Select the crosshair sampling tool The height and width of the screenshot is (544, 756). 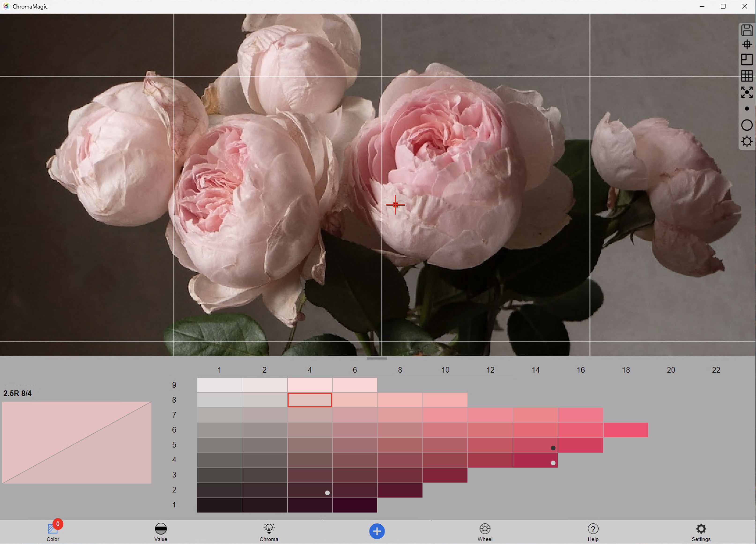747,44
